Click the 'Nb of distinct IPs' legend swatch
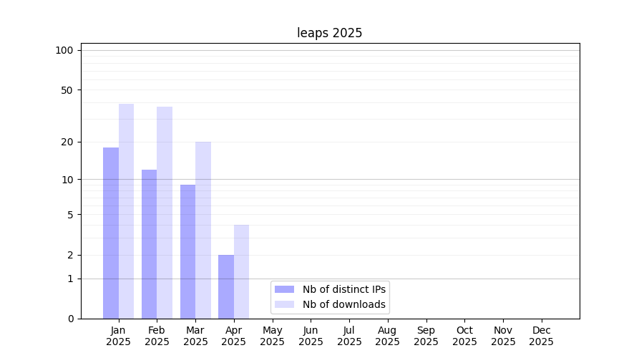This screenshot has height=358, width=644. point(284,289)
